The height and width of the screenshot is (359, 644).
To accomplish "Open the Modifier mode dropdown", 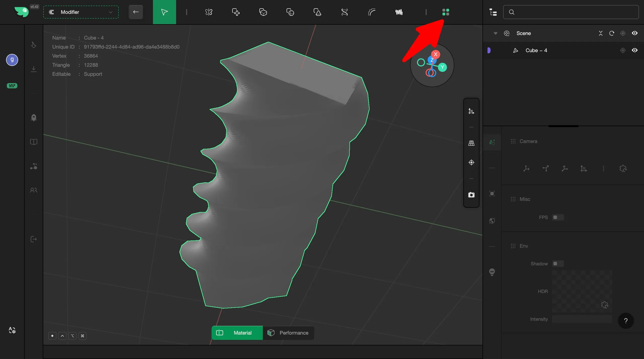I will click(81, 12).
